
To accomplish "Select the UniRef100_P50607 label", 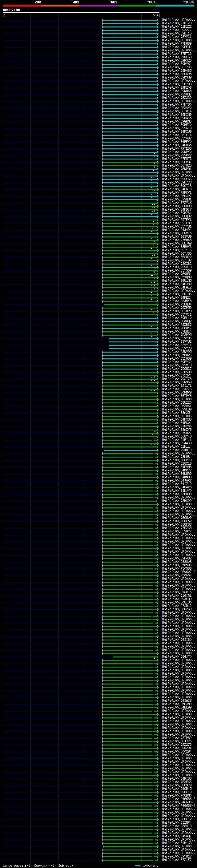I will (x=177, y=575).
